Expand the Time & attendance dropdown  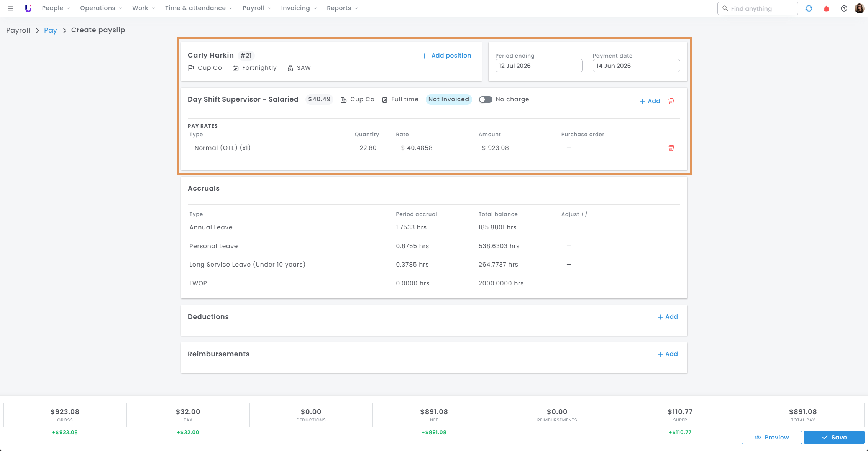[x=199, y=8]
